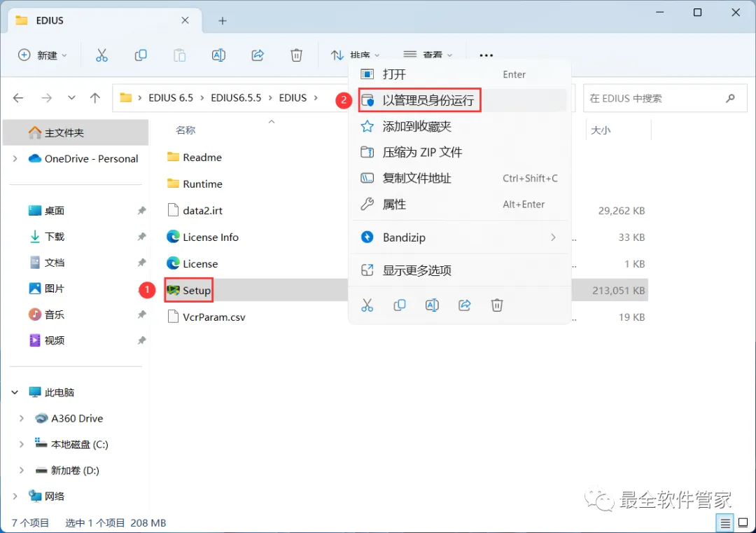Click the Delete icon in the context menu

497,305
